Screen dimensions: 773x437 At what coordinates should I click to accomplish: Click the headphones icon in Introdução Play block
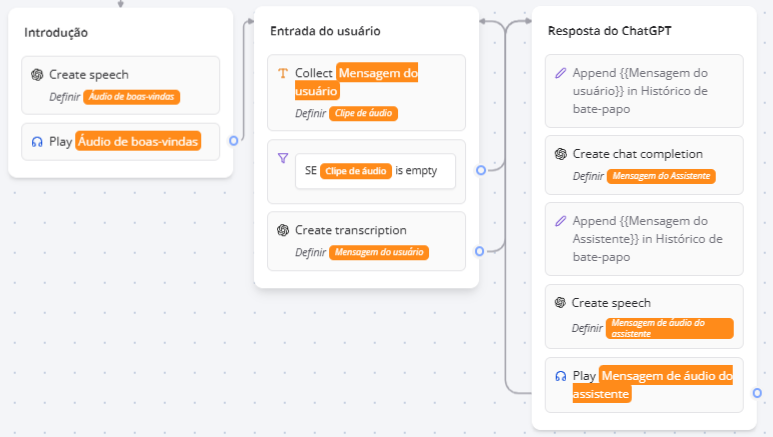(x=37, y=142)
